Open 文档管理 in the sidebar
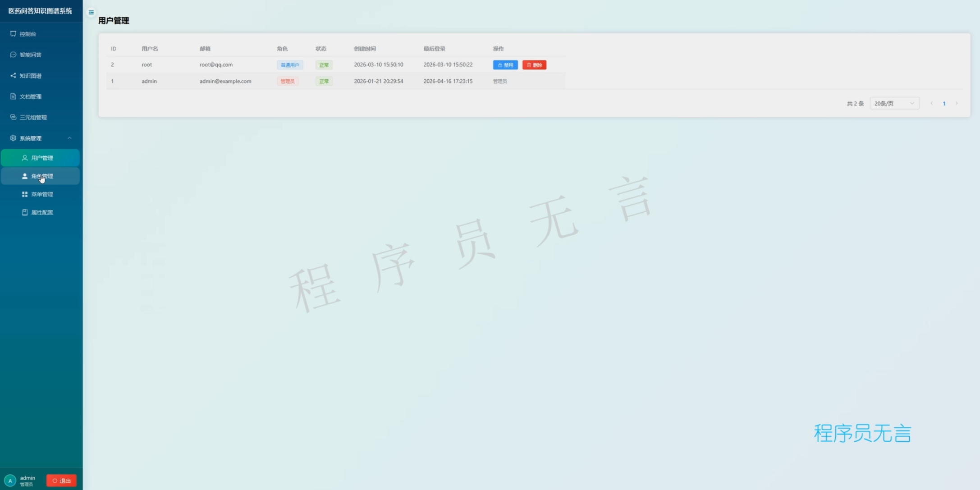 click(x=30, y=96)
